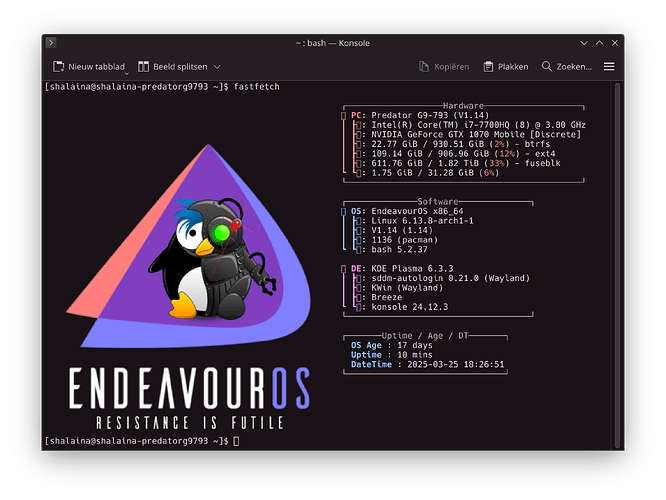Click the Predator G9-793 (V1.14) line
Image resolution: width=666 pixels, height=500 pixels.
click(x=430, y=115)
